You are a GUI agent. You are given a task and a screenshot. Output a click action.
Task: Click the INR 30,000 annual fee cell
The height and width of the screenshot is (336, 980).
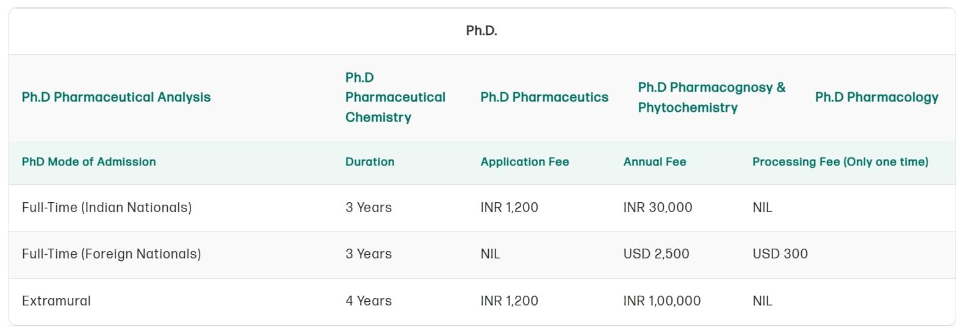pyautogui.click(x=657, y=208)
